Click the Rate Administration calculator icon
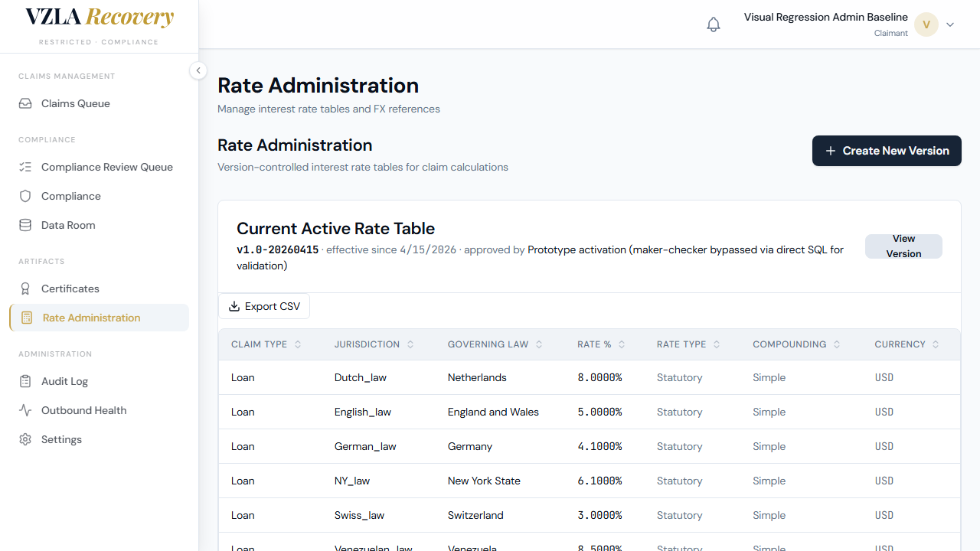Viewport: 980px width, 551px height. tap(27, 318)
